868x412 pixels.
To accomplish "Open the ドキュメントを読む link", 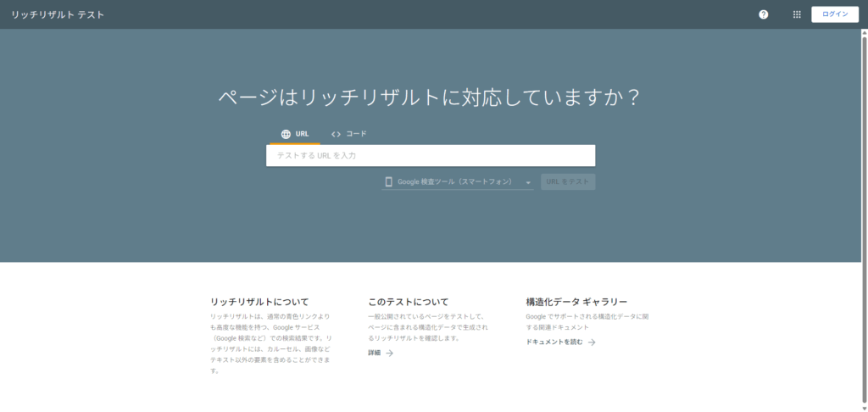I will pyautogui.click(x=554, y=342).
